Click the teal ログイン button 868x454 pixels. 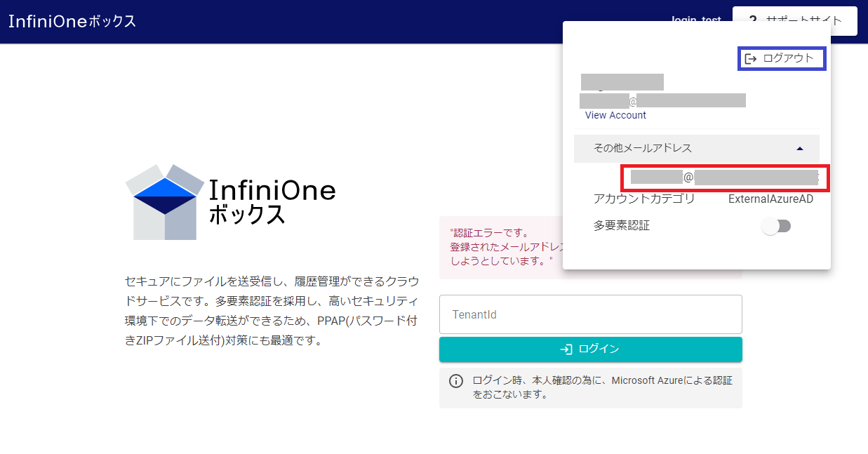[590, 349]
